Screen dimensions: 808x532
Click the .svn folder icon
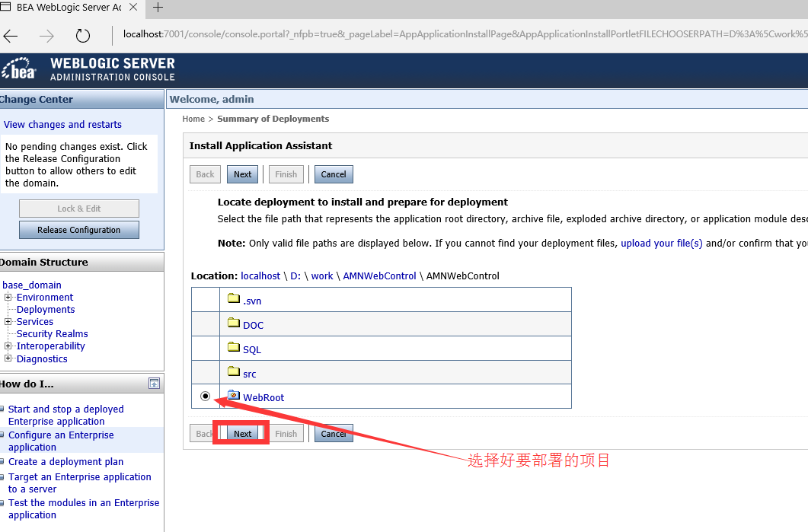[x=234, y=298]
